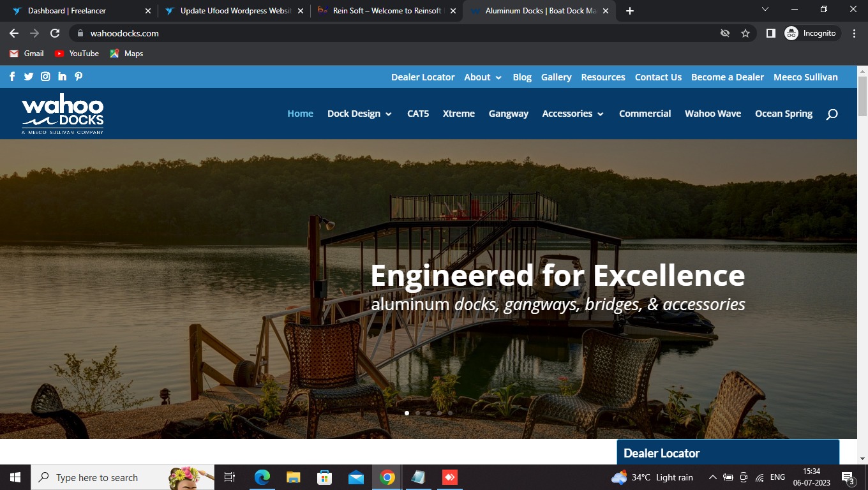Expand the About dropdown menu

point(483,77)
